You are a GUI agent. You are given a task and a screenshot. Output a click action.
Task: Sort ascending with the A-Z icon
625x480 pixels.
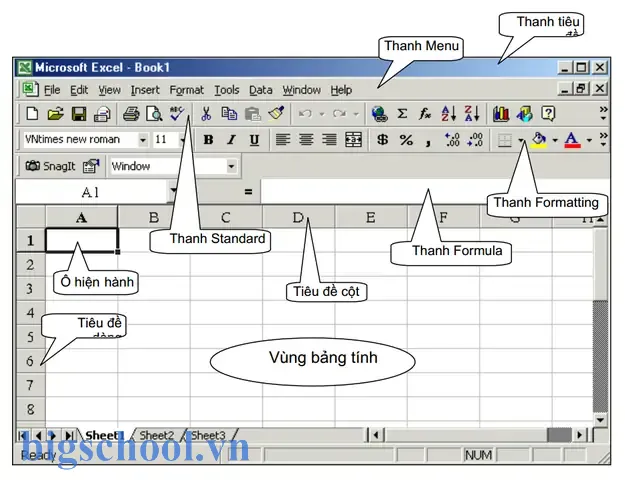[448, 114]
